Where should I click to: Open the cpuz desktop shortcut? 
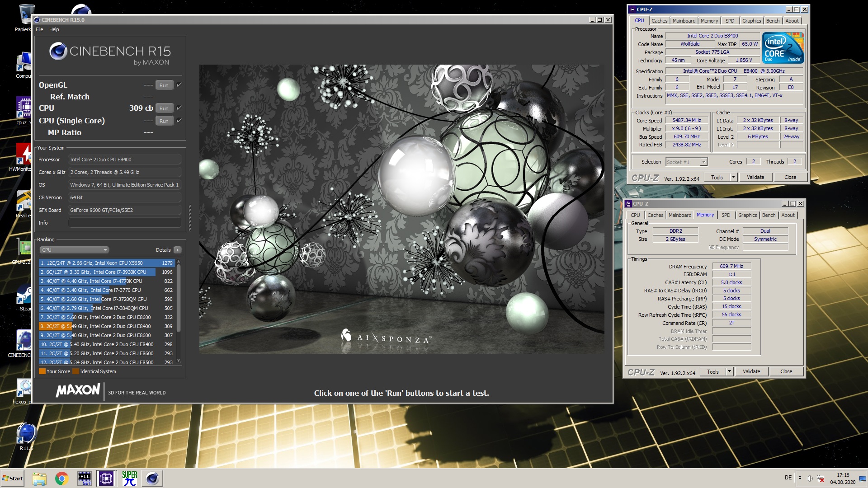24,111
